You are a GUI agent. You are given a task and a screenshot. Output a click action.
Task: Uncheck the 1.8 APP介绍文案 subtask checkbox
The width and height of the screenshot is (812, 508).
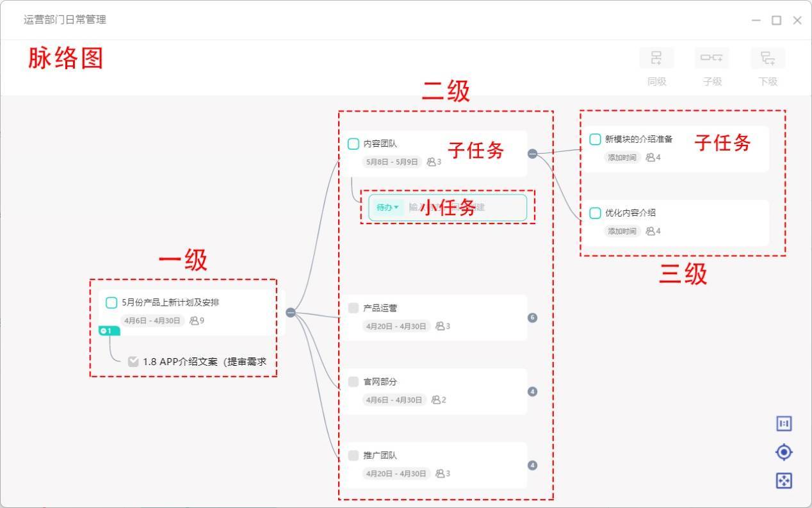[133, 361]
